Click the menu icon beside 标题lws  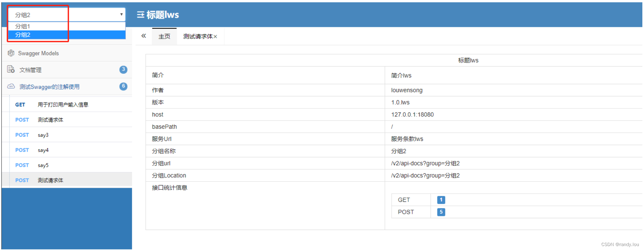(x=140, y=15)
